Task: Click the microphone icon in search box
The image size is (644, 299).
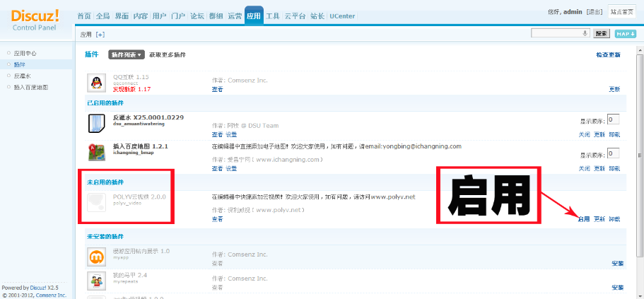Action: point(585,33)
